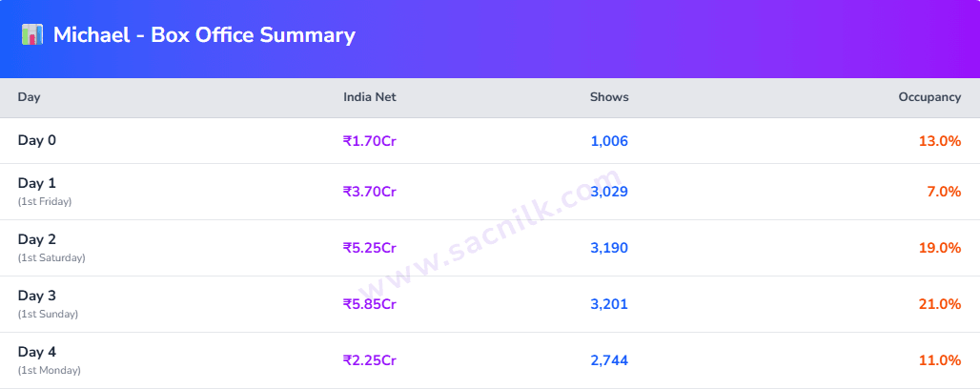
Task: Click the Occupancy column header
Action: pos(929,97)
